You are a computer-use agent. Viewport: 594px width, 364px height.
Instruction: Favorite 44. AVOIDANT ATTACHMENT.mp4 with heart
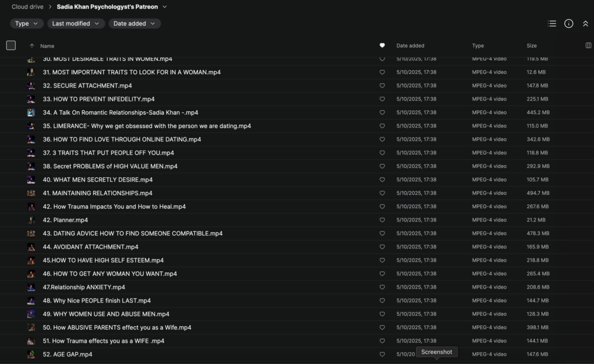382,247
